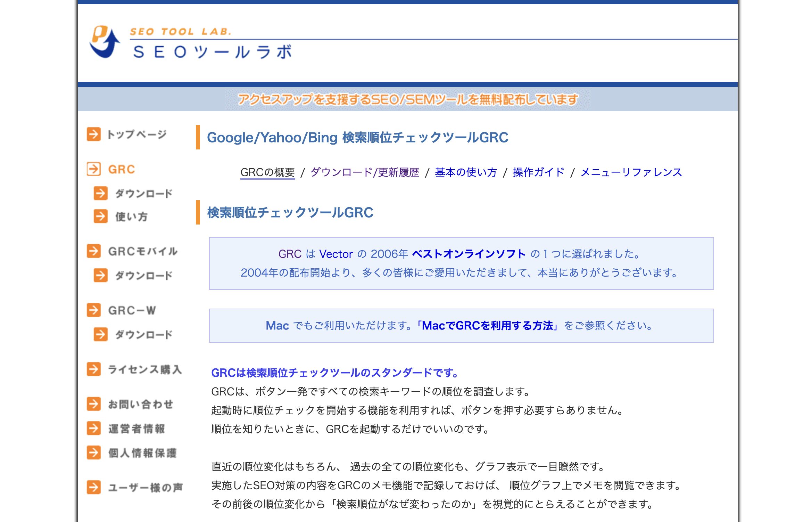Open トップページ in the sidebar
This screenshot has width=812, height=522.
[137, 134]
